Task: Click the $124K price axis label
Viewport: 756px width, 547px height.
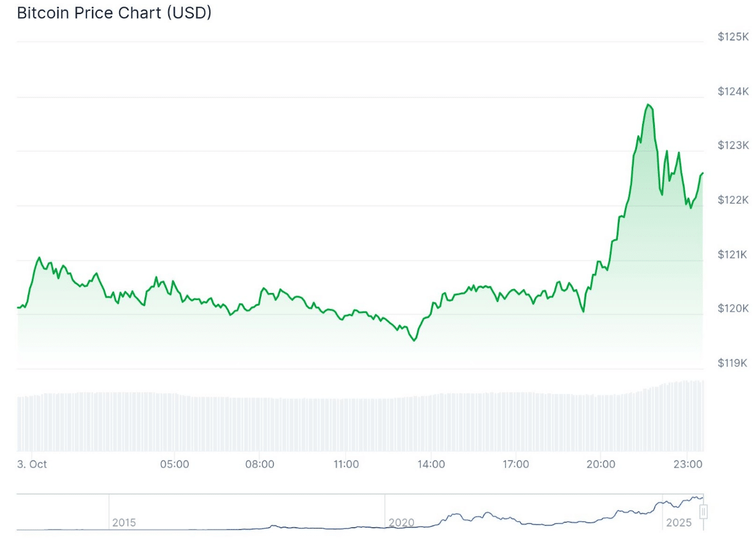Action: point(733,91)
